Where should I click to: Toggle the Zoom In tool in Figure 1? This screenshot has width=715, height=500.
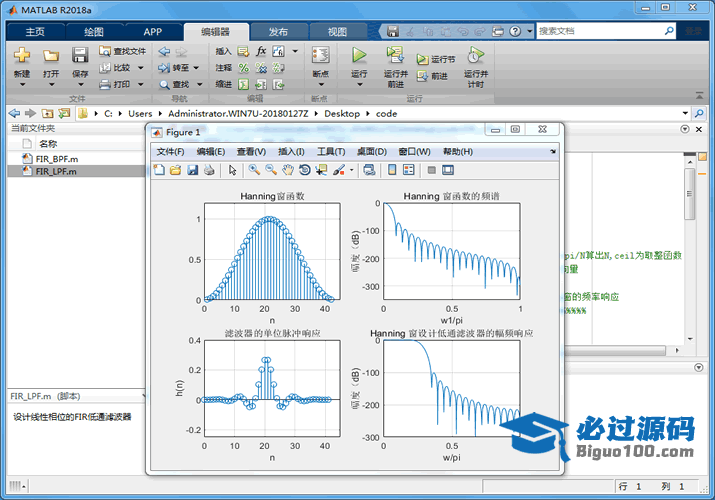[x=254, y=170]
